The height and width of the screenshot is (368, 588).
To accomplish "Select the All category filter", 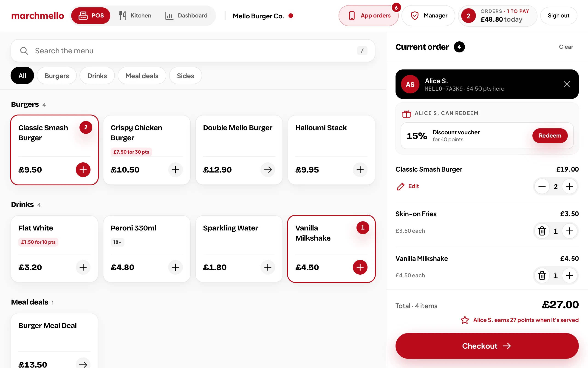I will point(22,76).
